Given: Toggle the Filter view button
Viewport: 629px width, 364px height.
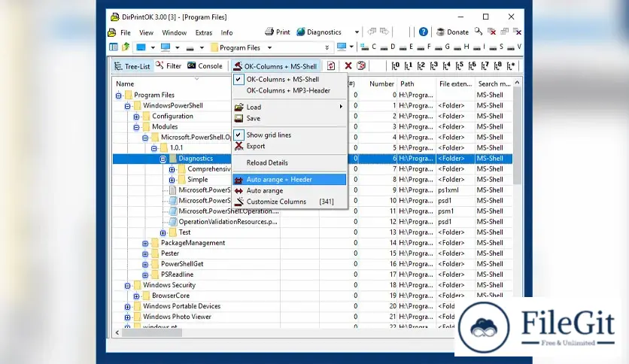Looking at the screenshot, I should coord(169,65).
